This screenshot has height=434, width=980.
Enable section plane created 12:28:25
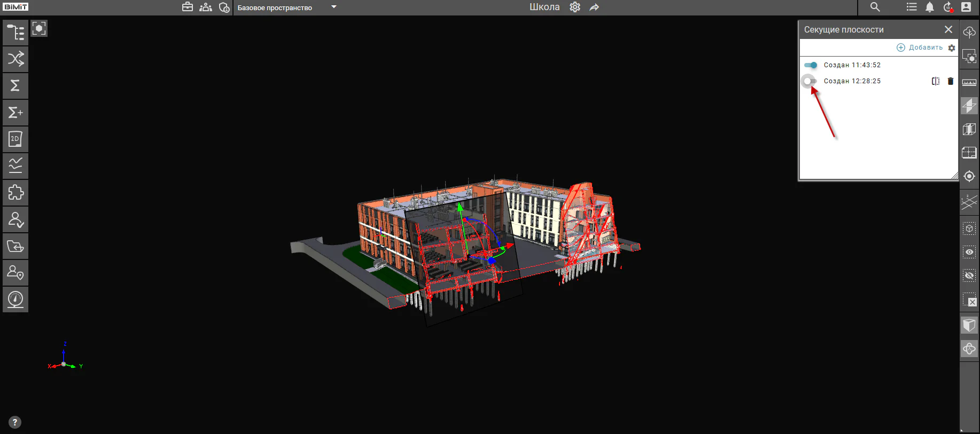(810, 81)
